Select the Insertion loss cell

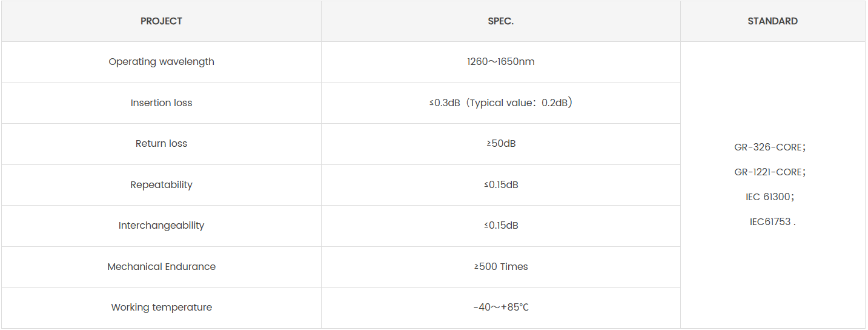point(161,103)
